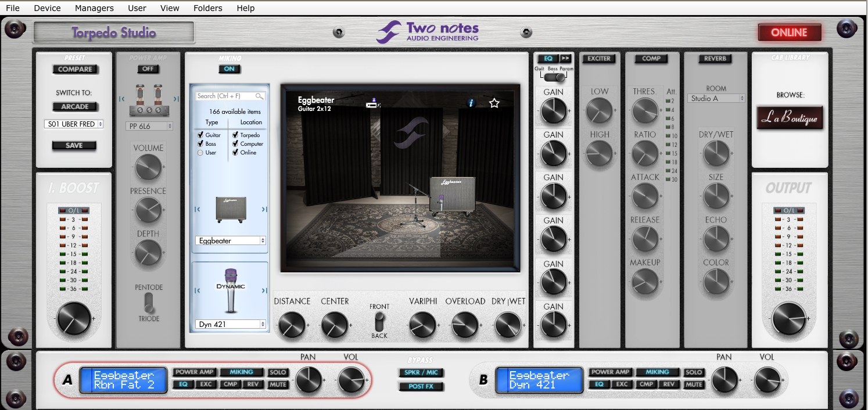The height and width of the screenshot is (410, 868).
Task: Open the Dyn 421 microphone dropdown
Action: [x=231, y=324]
